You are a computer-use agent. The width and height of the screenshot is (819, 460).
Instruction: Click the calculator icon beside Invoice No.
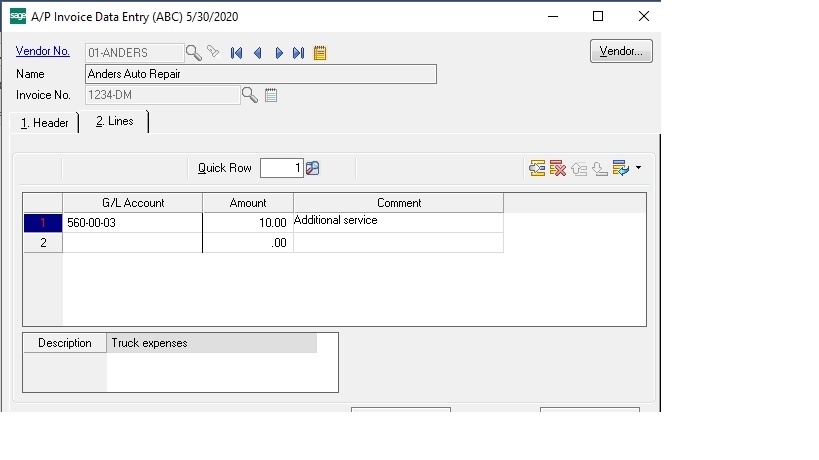coord(270,95)
